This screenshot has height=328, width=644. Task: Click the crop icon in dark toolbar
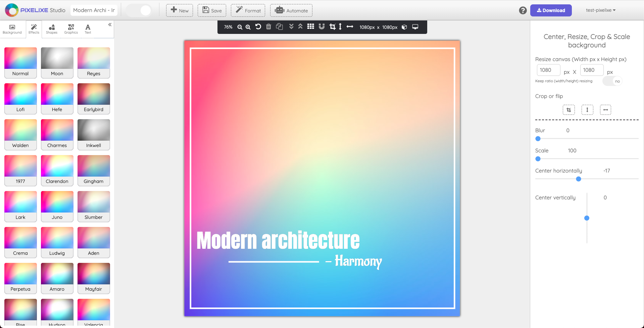pos(332,27)
